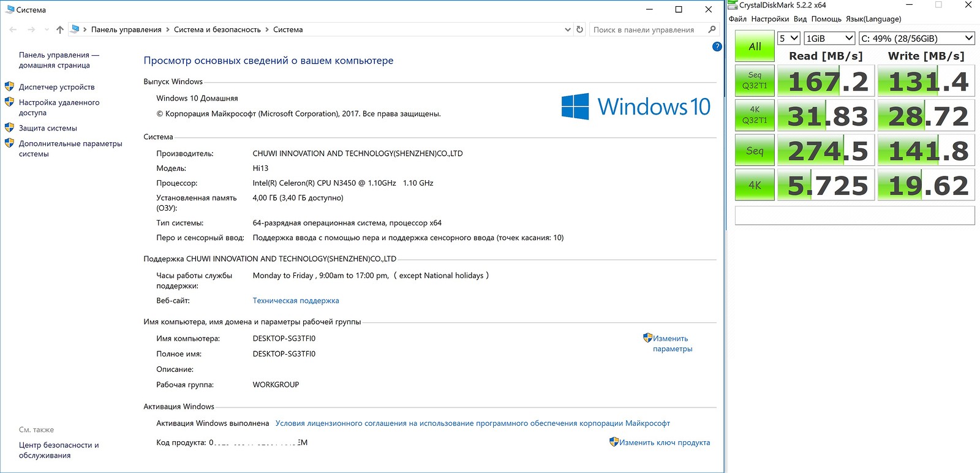
Task: Run the Seq benchmark button
Action: point(755,150)
